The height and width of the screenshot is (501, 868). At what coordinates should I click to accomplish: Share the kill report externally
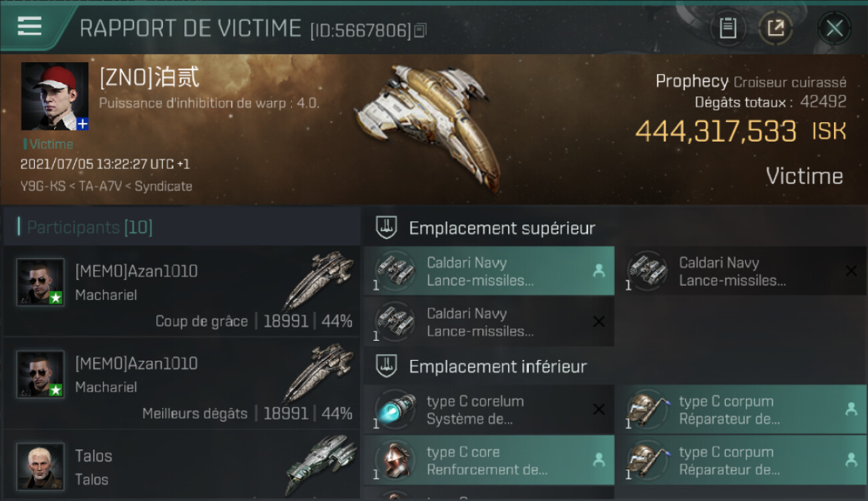pos(776,28)
